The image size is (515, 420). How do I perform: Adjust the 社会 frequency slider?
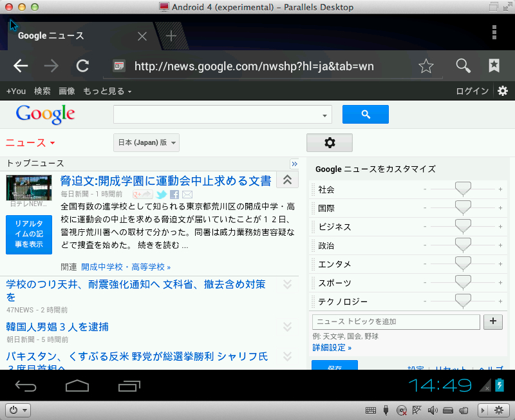[x=463, y=189]
